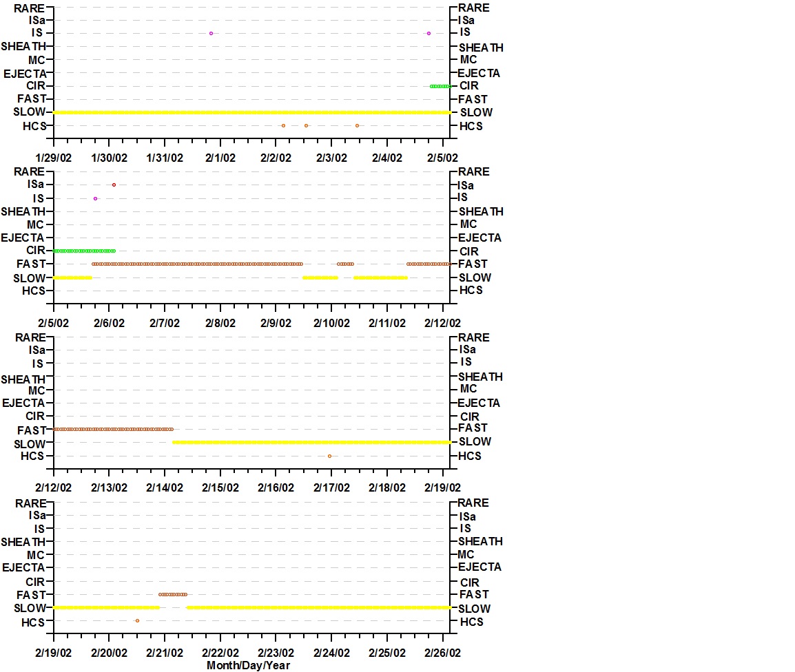Click the '2/3/02' date label
The width and height of the screenshot is (795, 672).
pyautogui.click(x=331, y=158)
